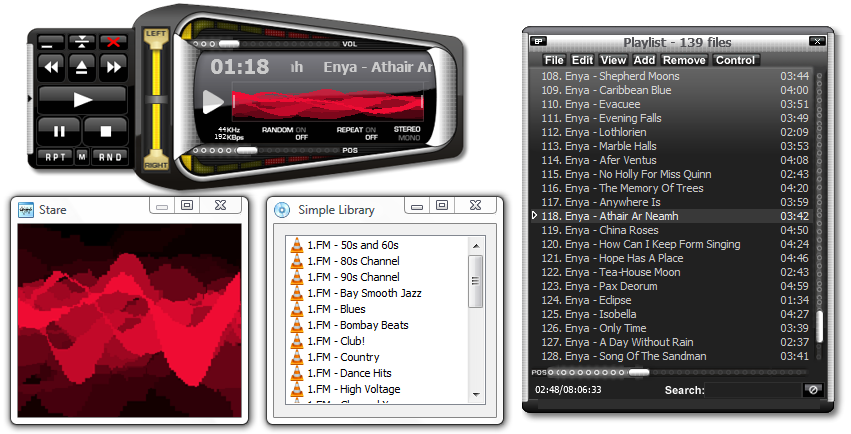This screenshot has width=851, height=434.
Task: Click the cone icon for '1.FM - 80s Channel'
Action: 297,261
